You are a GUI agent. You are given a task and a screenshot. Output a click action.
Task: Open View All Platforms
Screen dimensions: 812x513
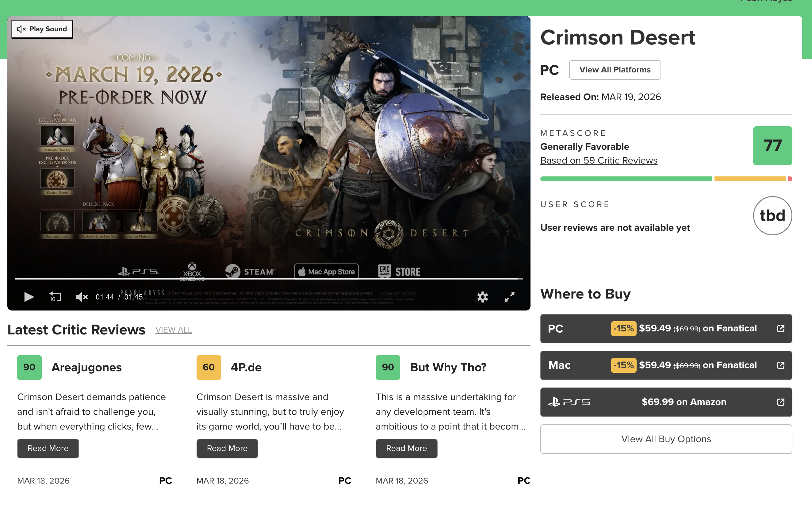(615, 70)
